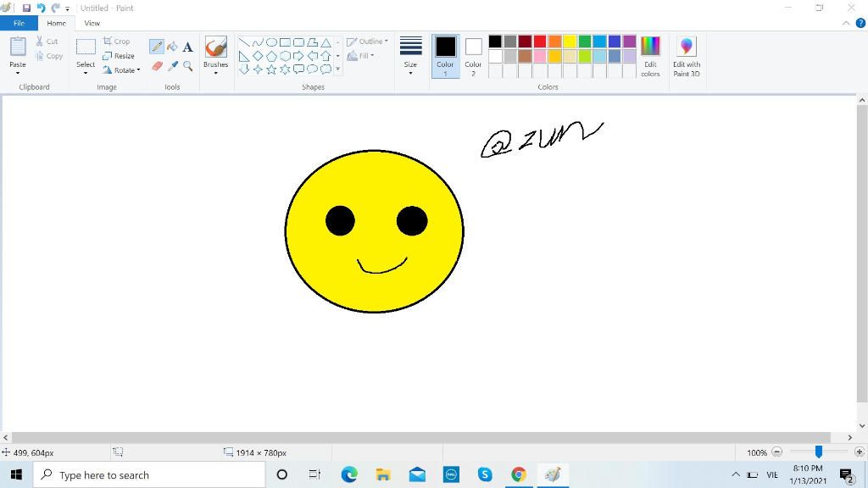Set Color 2 as the active color
This screenshot has height=488, width=868.
pyautogui.click(x=473, y=56)
